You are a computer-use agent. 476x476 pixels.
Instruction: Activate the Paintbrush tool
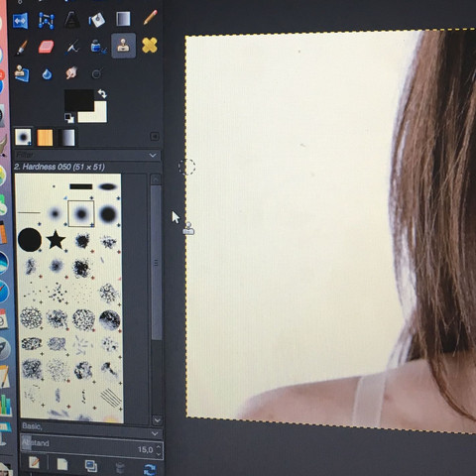pos(22,48)
